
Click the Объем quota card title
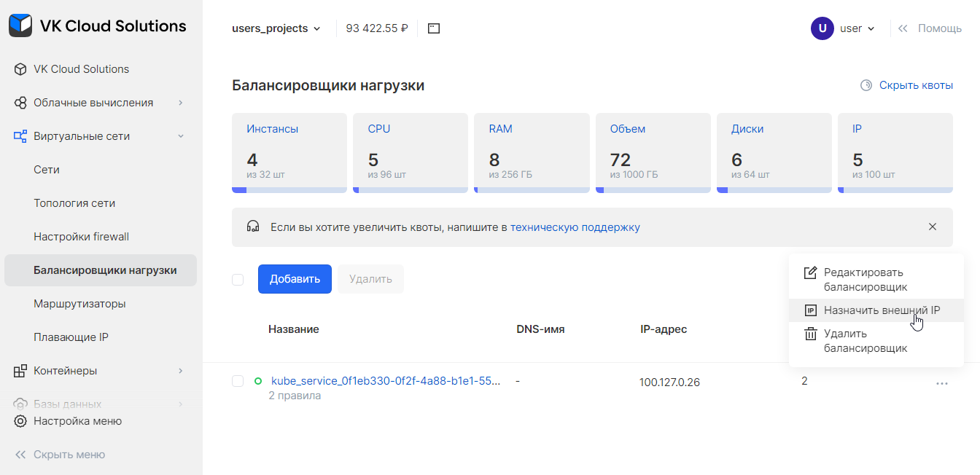628,129
